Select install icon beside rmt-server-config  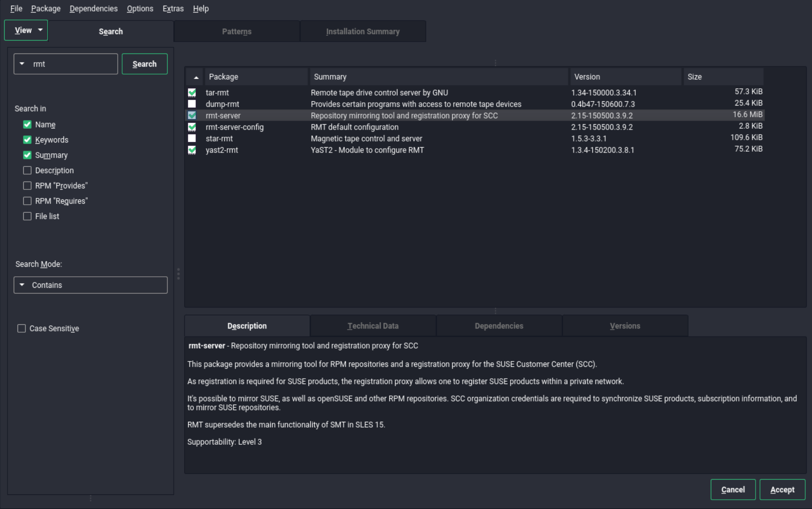(x=192, y=127)
